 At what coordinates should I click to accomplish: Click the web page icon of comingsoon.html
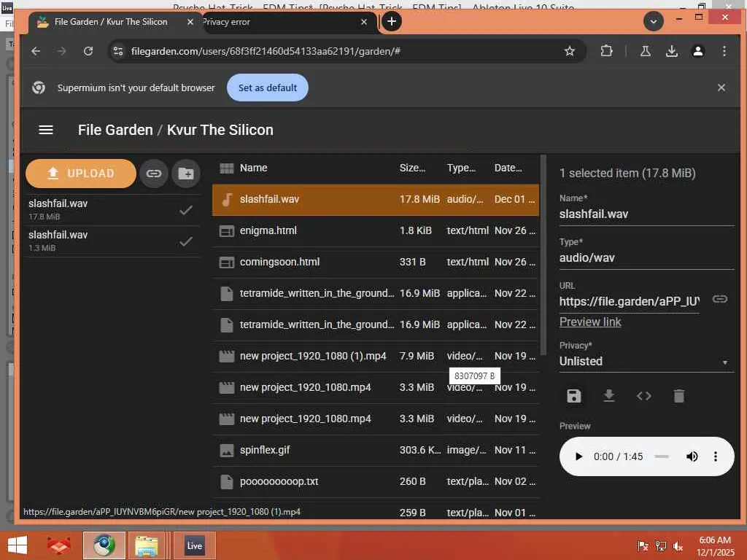(x=227, y=262)
